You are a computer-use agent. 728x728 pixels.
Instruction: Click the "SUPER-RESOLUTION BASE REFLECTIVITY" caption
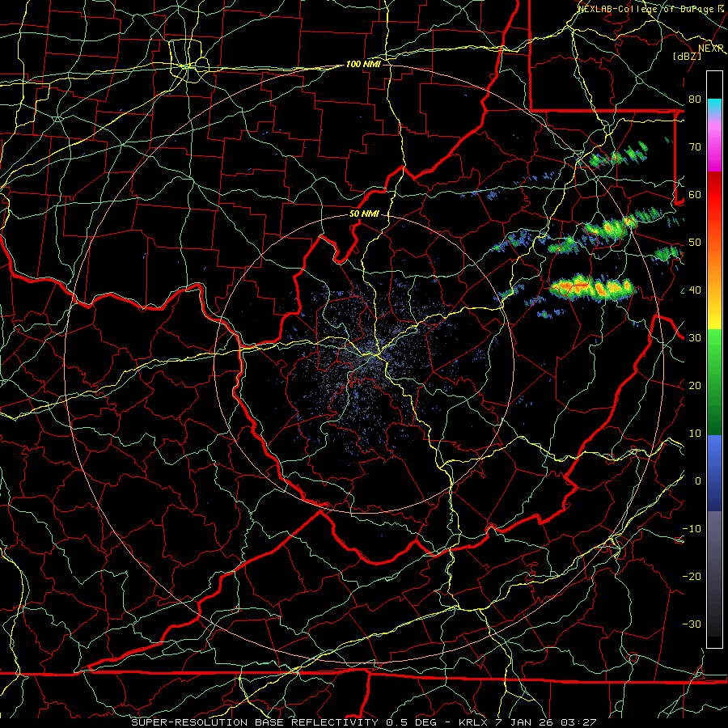point(255,722)
